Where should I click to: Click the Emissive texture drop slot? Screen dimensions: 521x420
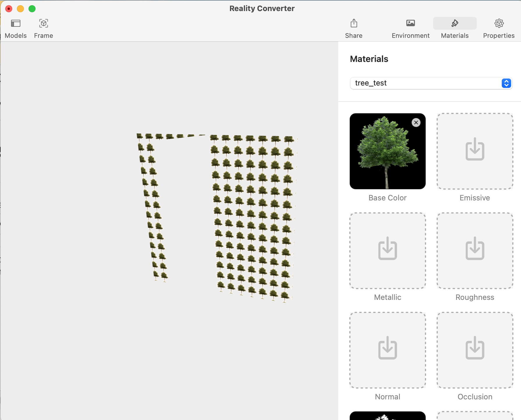[475, 151]
